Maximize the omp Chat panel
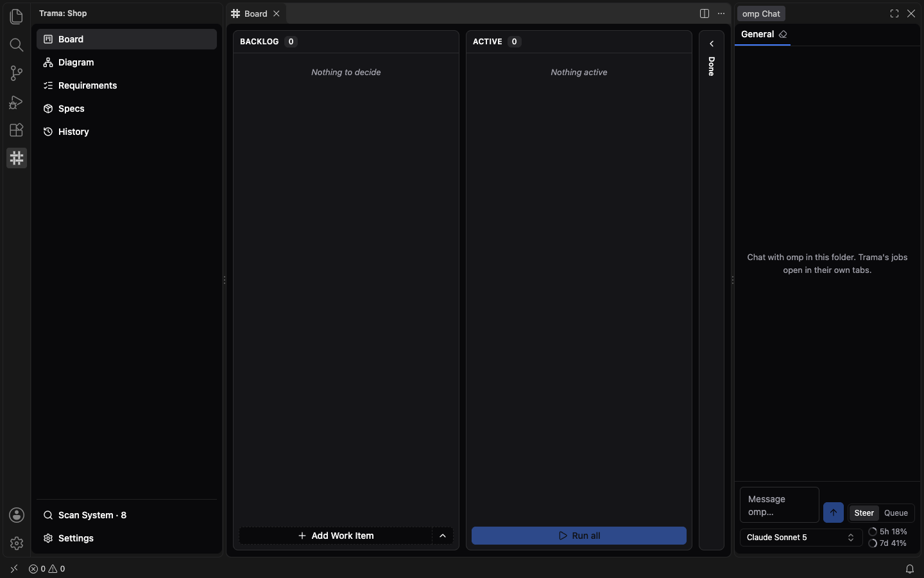Viewport: 924px width, 578px height. pos(894,13)
